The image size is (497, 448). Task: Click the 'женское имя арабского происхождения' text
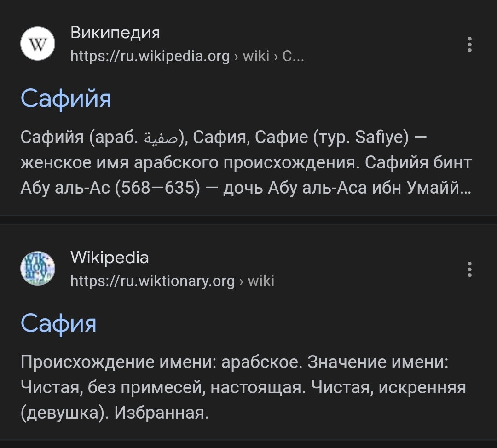(188, 162)
